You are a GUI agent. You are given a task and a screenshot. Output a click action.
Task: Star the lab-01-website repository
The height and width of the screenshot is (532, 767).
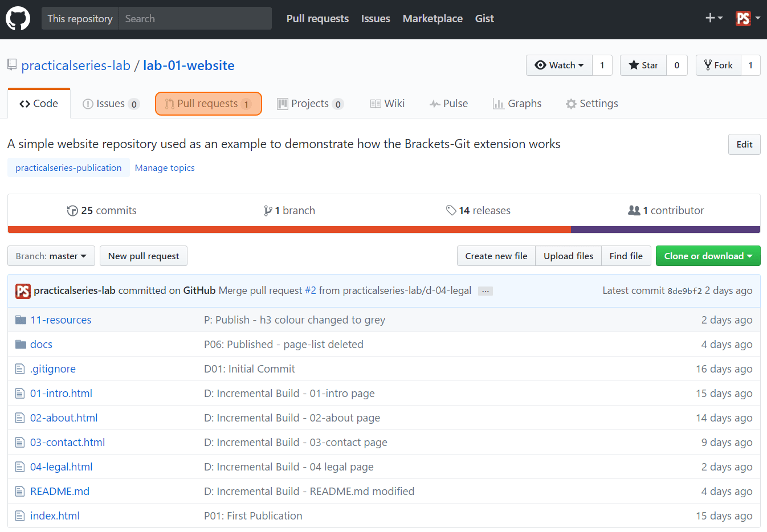[x=643, y=66]
